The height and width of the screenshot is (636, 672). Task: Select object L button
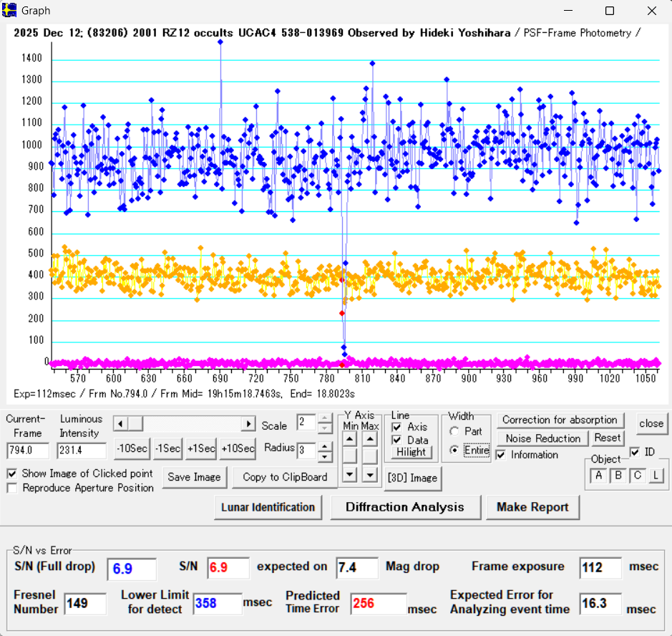point(655,476)
